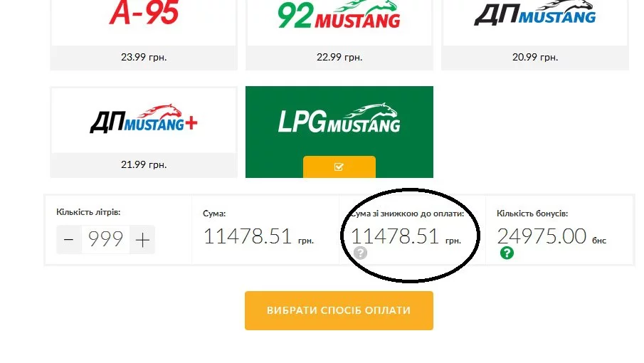The image size is (644, 363).
Task: Select the 92 Mustang fuel logo
Action: 339,14
